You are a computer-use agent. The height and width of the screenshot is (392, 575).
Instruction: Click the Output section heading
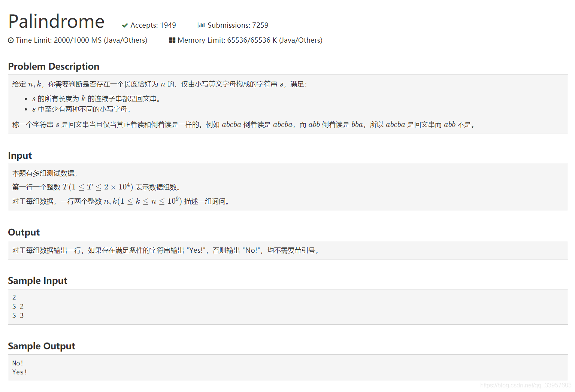24,232
